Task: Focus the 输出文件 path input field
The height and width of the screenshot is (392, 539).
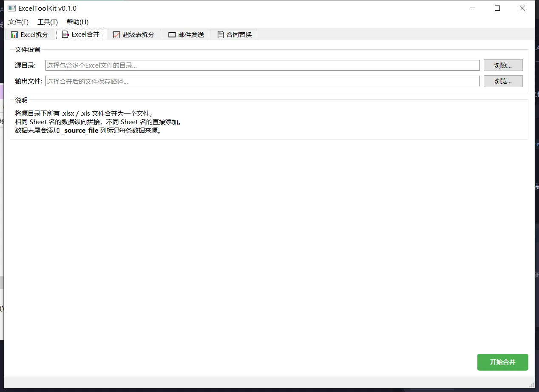Action: tap(263, 81)
